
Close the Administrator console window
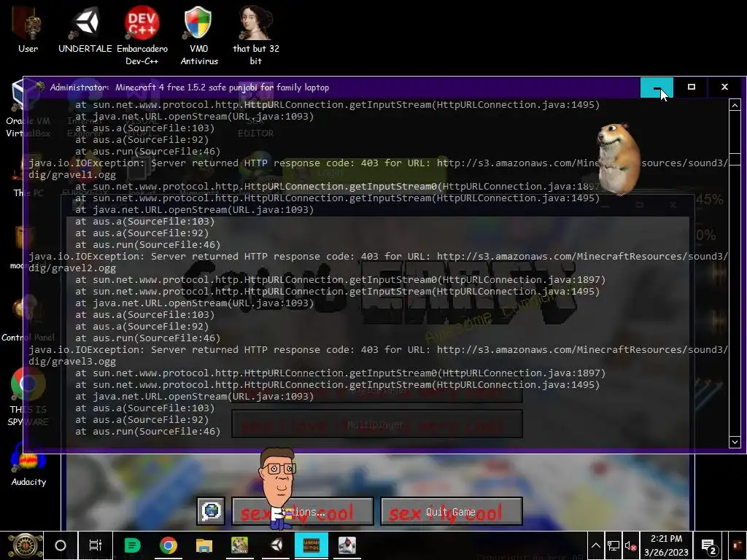coord(724,87)
